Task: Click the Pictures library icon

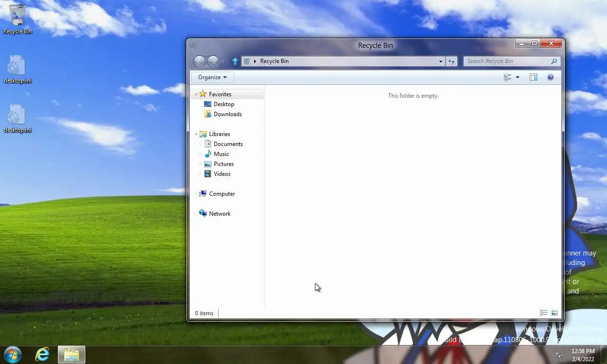Action: click(208, 164)
